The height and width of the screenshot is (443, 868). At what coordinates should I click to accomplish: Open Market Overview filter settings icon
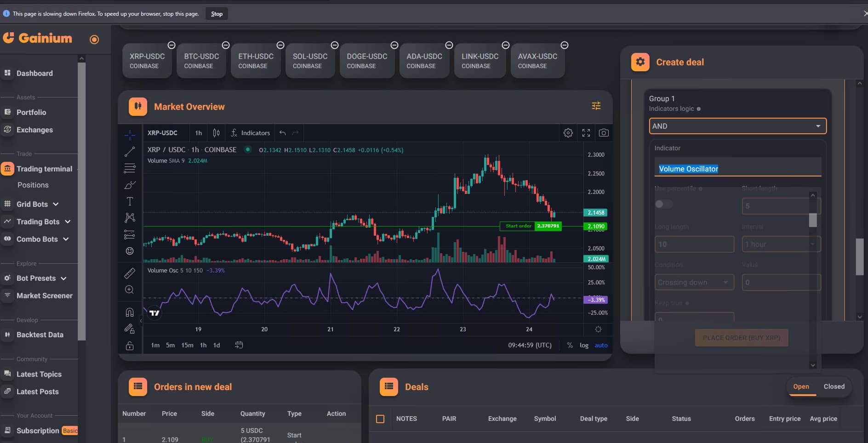596,106
